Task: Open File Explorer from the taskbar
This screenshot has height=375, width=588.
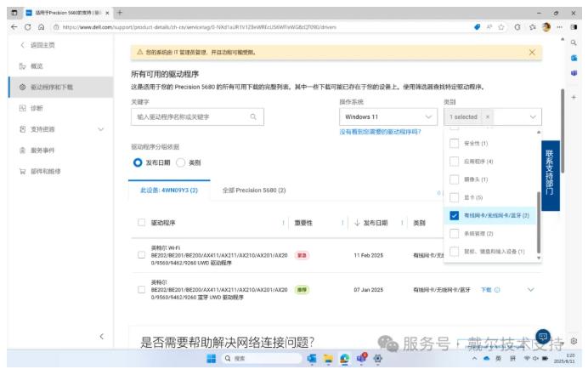Action: point(328,359)
